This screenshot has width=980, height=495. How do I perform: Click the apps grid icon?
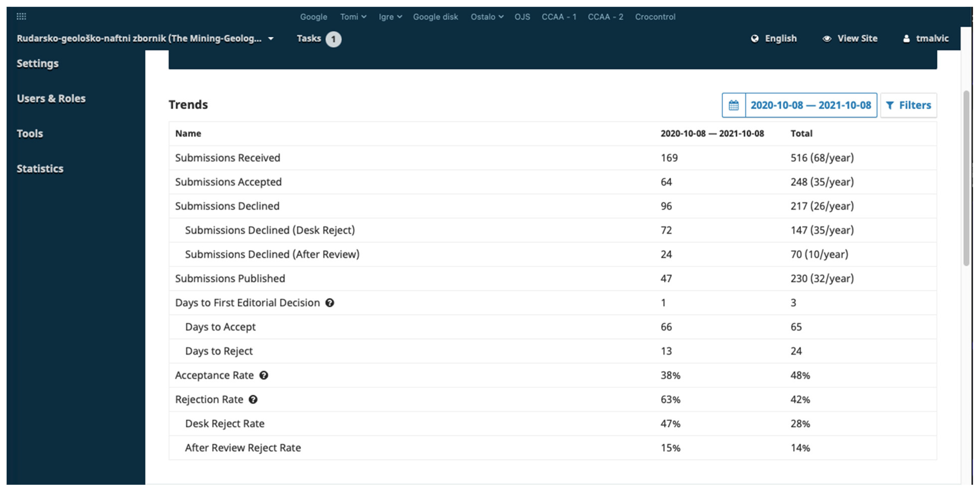[21, 16]
